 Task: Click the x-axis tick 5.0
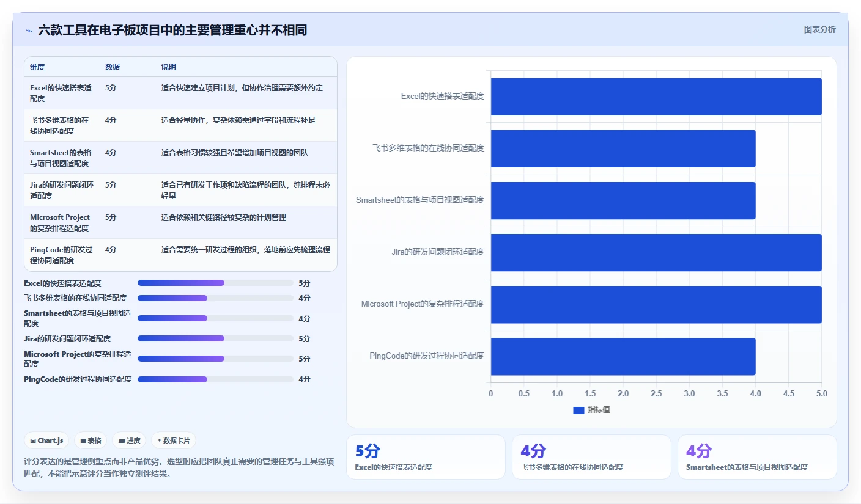tap(821, 394)
